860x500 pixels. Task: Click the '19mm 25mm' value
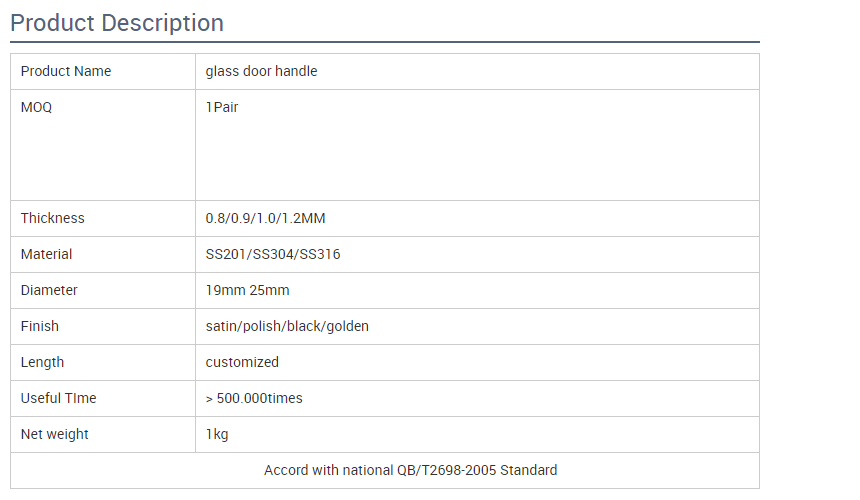[x=248, y=290]
